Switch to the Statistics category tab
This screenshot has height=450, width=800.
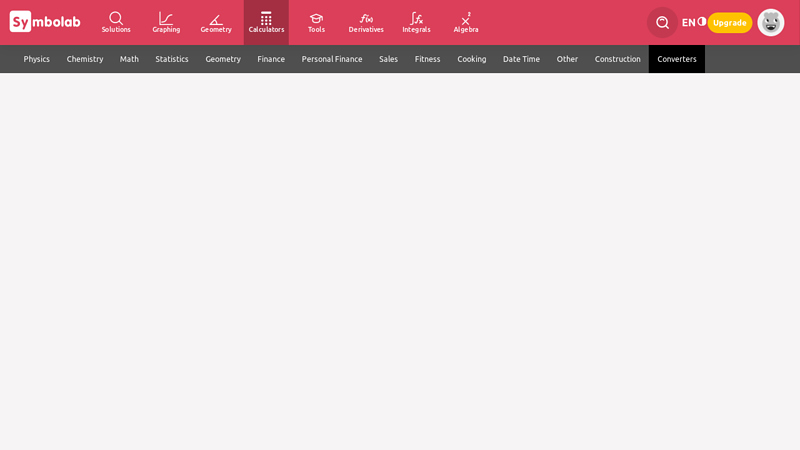(x=172, y=59)
